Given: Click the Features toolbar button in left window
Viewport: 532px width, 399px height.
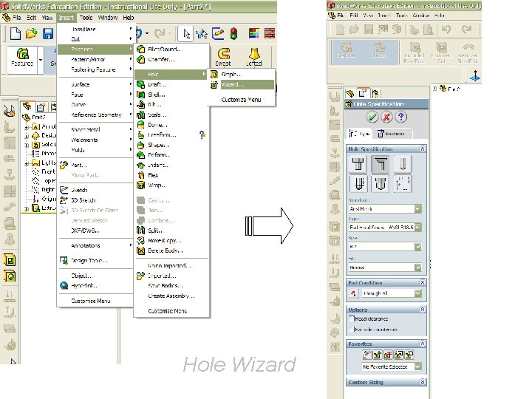Looking at the screenshot, I should click(x=22, y=57).
